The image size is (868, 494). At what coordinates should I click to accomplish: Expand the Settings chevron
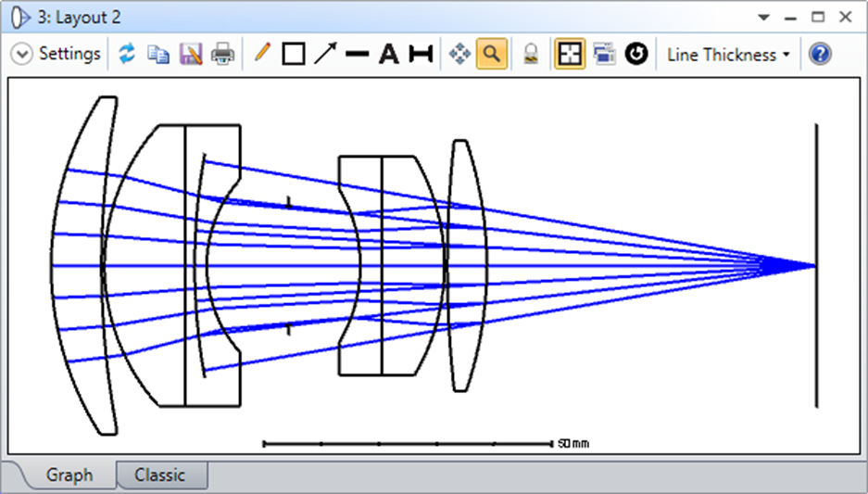(21, 55)
